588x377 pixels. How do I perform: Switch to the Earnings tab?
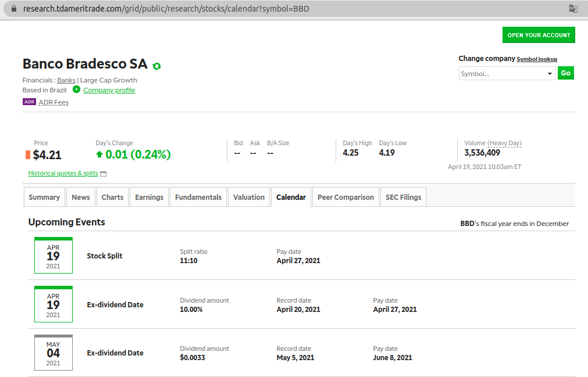[149, 197]
